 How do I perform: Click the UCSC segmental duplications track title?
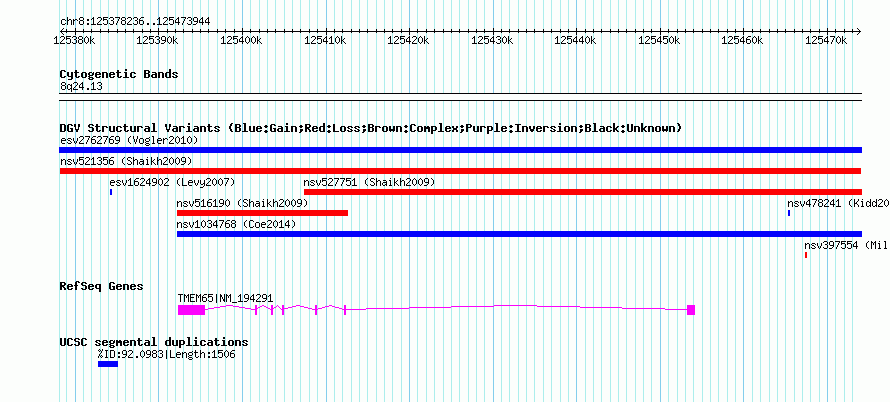pyautogui.click(x=154, y=342)
